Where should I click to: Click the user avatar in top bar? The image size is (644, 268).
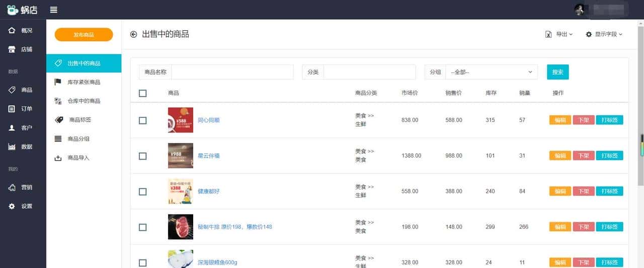tap(580, 10)
